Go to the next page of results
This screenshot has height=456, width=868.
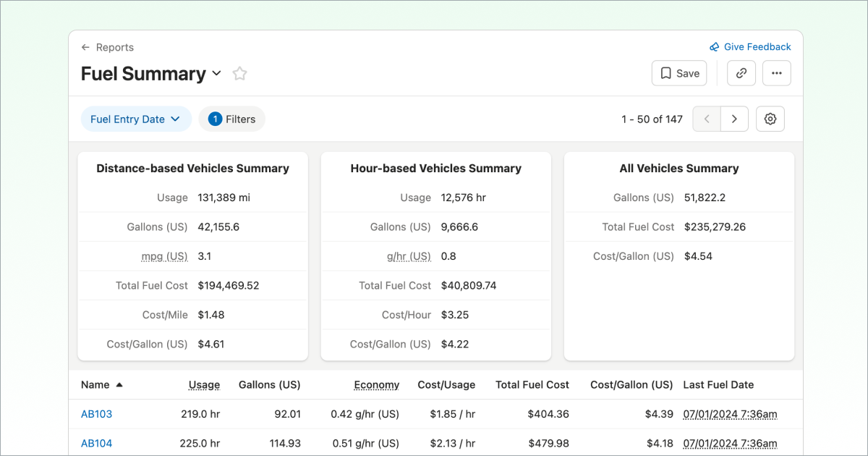734,119
